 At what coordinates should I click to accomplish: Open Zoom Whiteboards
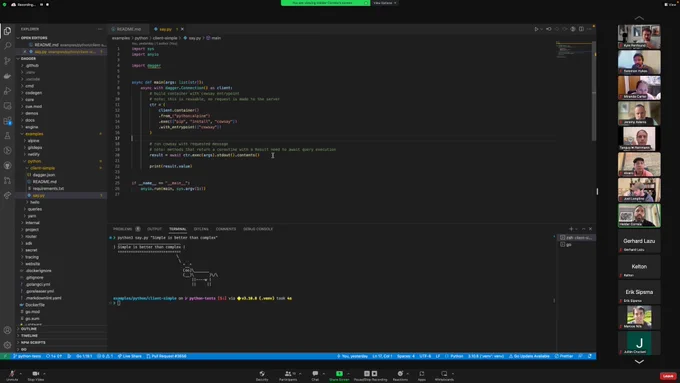(x=444, y=376)
